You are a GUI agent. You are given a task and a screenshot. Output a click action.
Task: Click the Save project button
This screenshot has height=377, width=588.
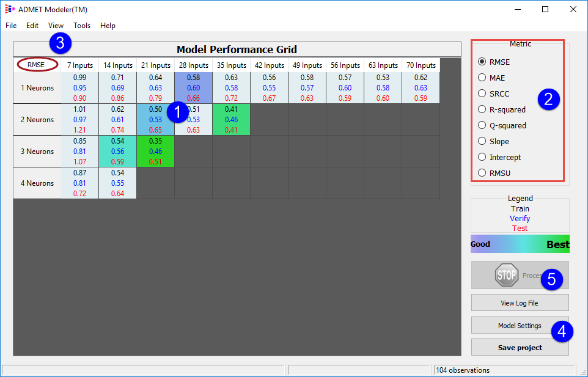520,348
